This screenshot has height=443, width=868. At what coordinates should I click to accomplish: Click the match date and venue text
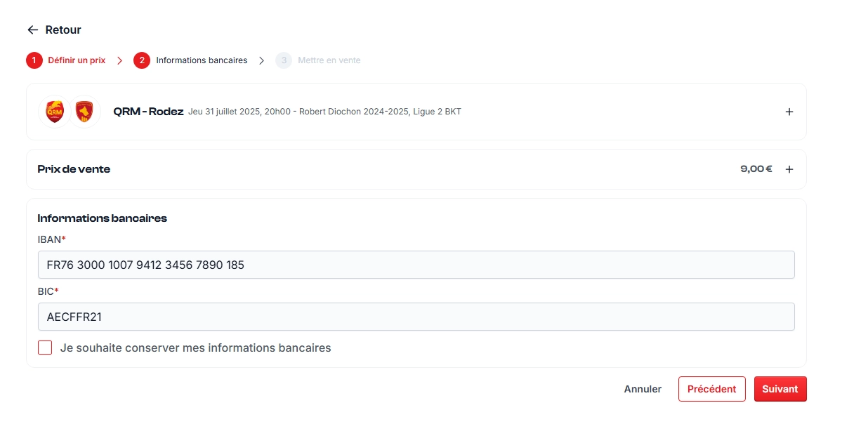click(x=324, y=112)
